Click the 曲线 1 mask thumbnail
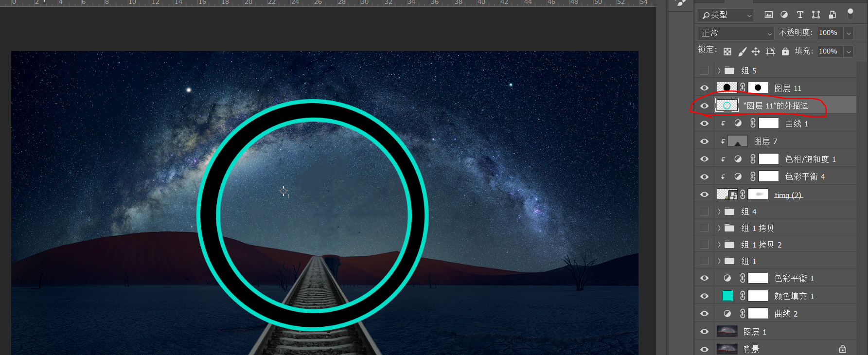Viewport: 868px width, 355px height. [769, 123]
